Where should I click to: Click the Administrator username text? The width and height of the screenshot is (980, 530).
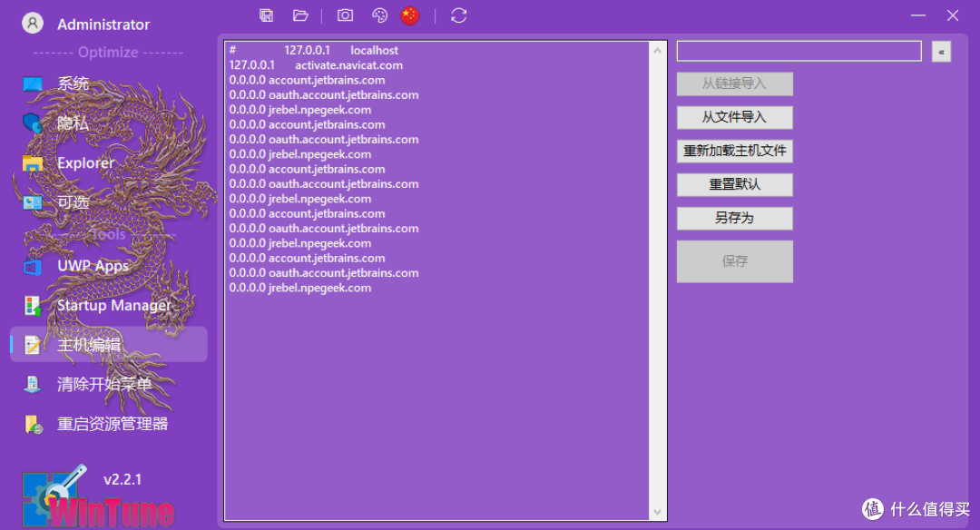(103, 25)
